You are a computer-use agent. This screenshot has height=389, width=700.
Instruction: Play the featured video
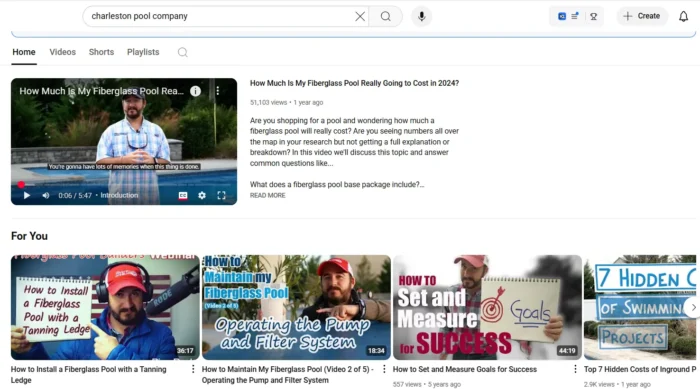[x=27, y=196]
